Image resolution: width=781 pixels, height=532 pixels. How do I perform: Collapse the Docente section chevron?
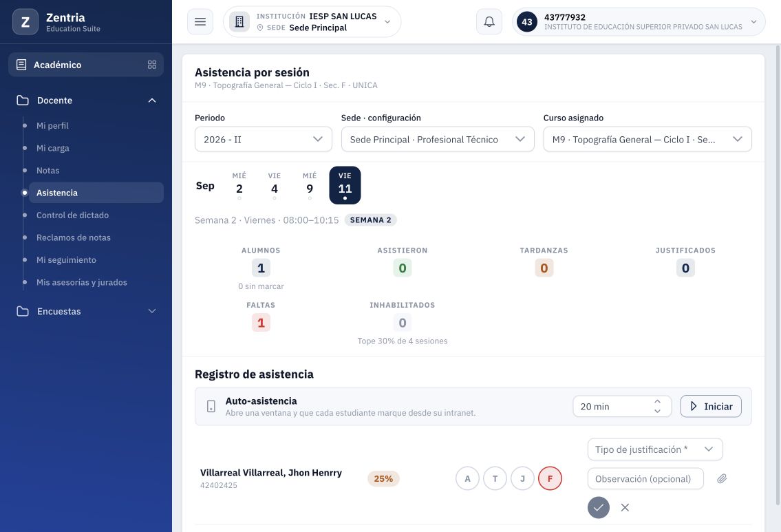point(152,100)
